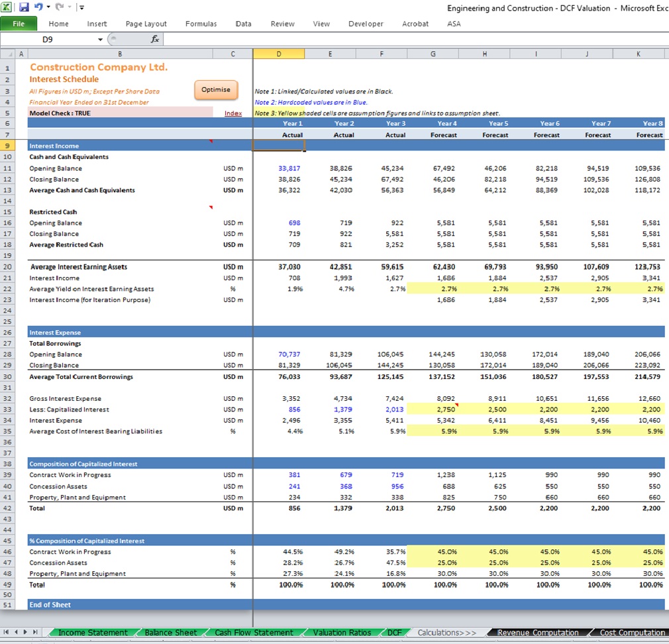669x644 pixels.
Task: Select row 20 header
Action: (7, 267)
